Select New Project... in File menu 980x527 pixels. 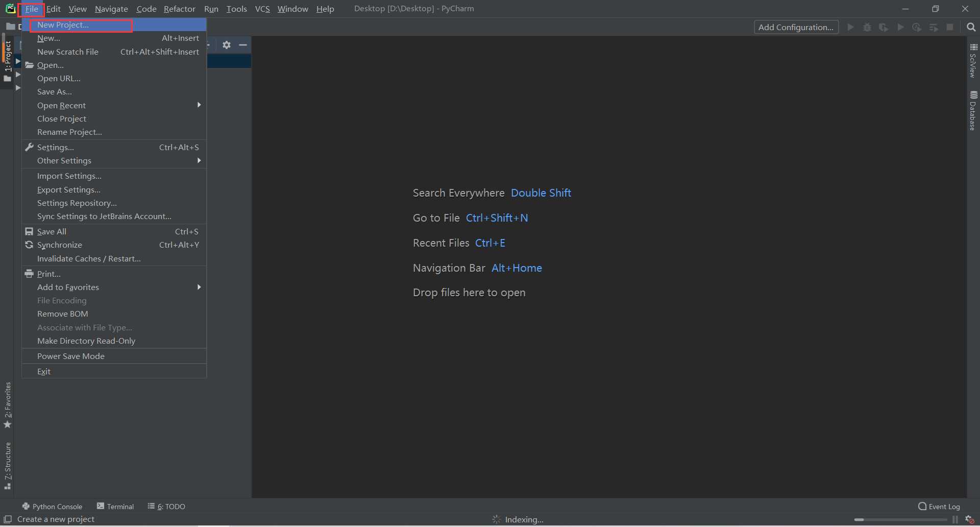click(114, 25)
